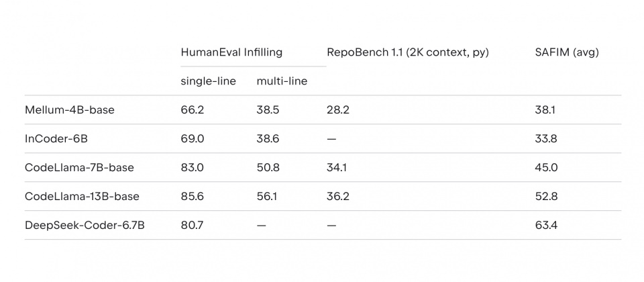
Task: Click CodeLlama-7B multi-line score 50.8
Action: pos(268,168)
